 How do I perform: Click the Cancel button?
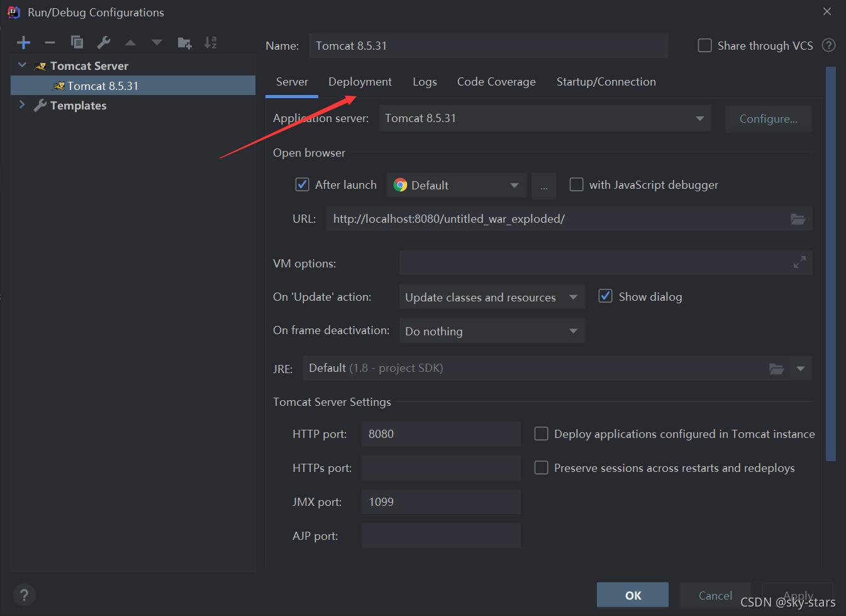point(715,595)
